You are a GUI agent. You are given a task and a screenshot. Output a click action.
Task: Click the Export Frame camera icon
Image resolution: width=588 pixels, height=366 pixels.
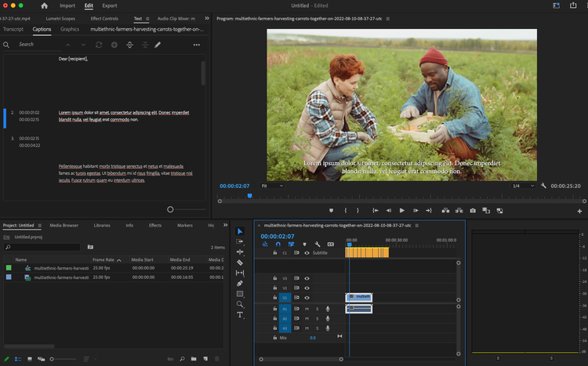pos(473,210)
